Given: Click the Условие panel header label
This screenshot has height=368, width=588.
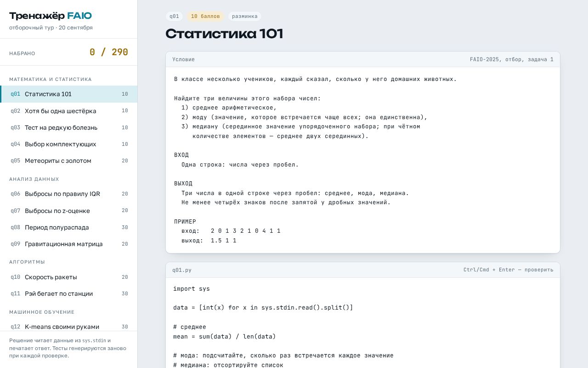Looking at the screenshot, I should click(x=184, y=59).
